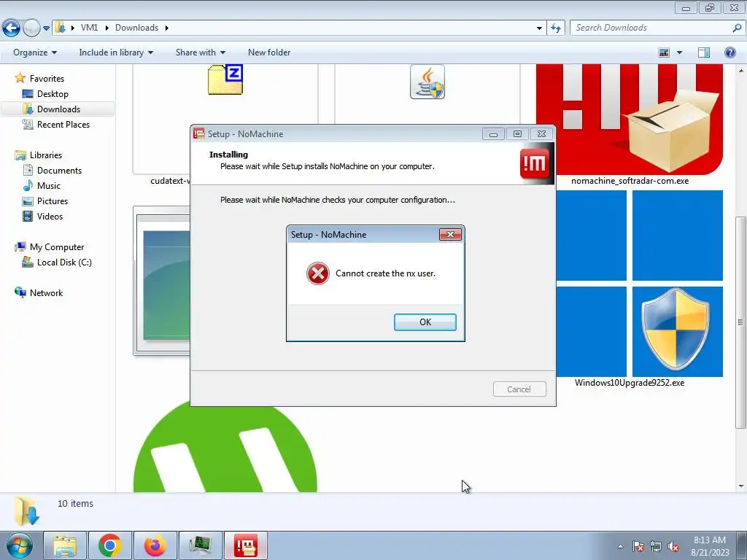Open the address bar history dropdown
747x560 pixels.
(539, 28)
